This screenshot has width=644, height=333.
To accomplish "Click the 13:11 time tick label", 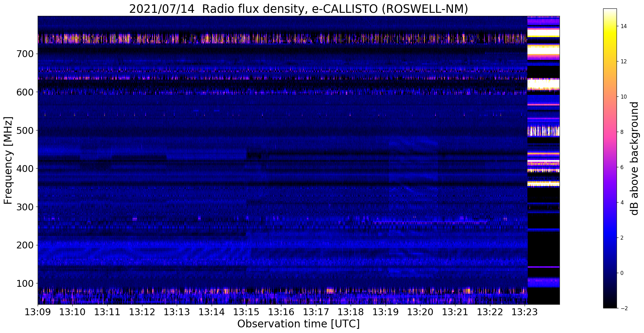I will (x=107, y=312).
